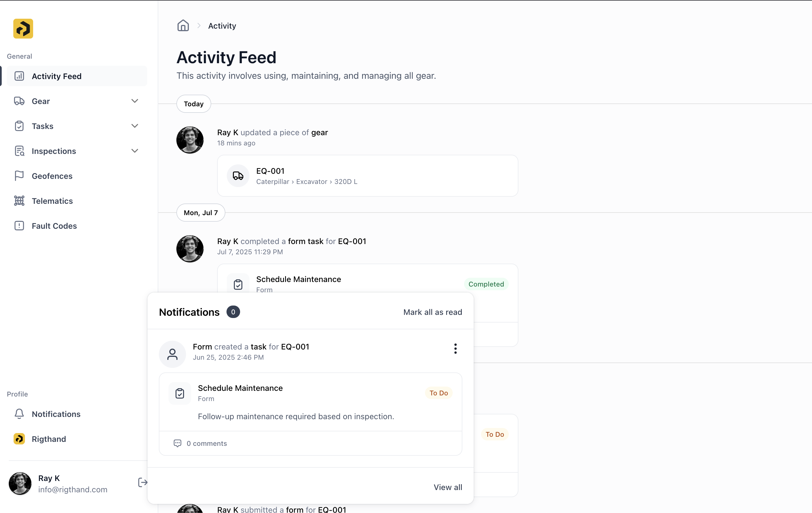The height and width of the screenshot is (513, 812).
Task: Open the three-dot menu on the Form notification
Action: pyautogui.click(x=455, y=348)
